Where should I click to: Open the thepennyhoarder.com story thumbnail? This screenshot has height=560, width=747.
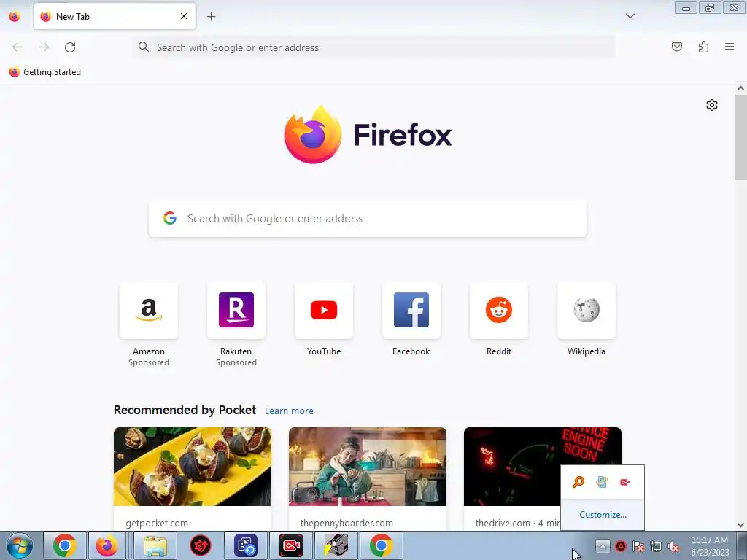(x=368, y=467)
